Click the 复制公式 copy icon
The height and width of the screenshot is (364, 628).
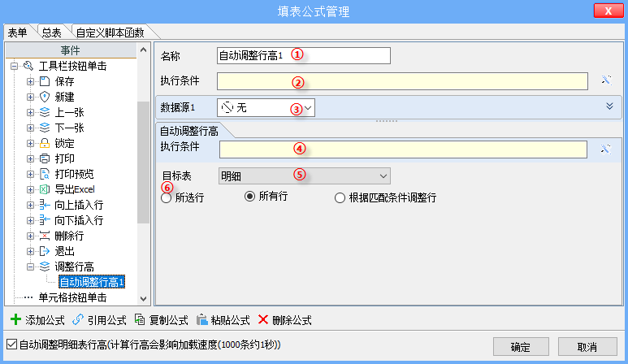140,319
